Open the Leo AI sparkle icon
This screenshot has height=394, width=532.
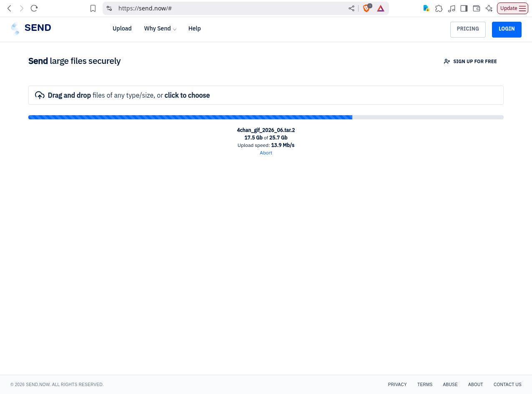coord(489,8)
